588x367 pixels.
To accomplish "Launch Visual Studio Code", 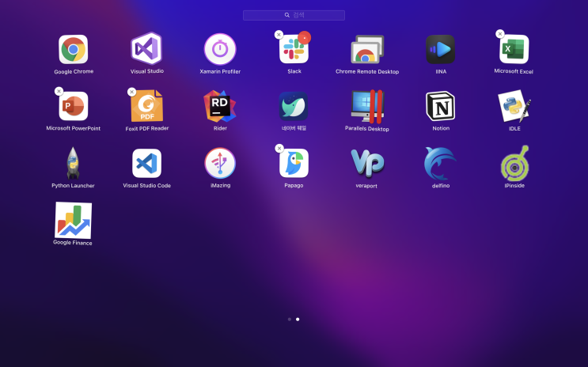I will pos(146,163).
